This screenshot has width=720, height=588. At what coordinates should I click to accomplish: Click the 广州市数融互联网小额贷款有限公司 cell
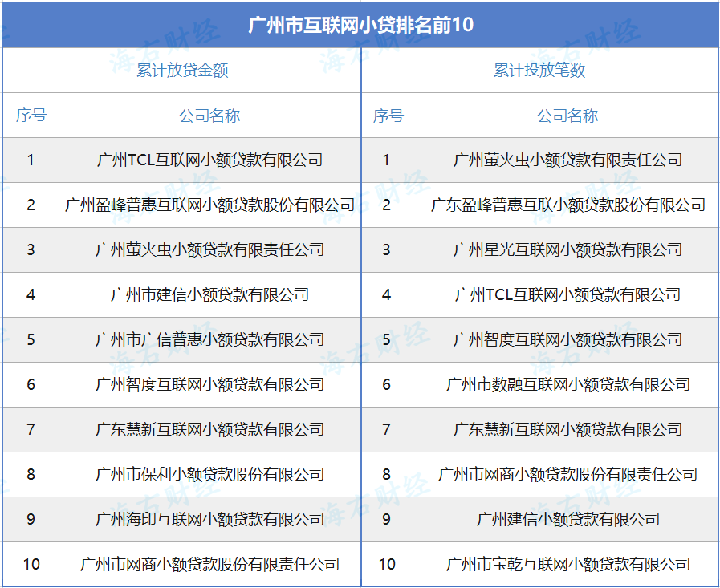click(567, 384)
